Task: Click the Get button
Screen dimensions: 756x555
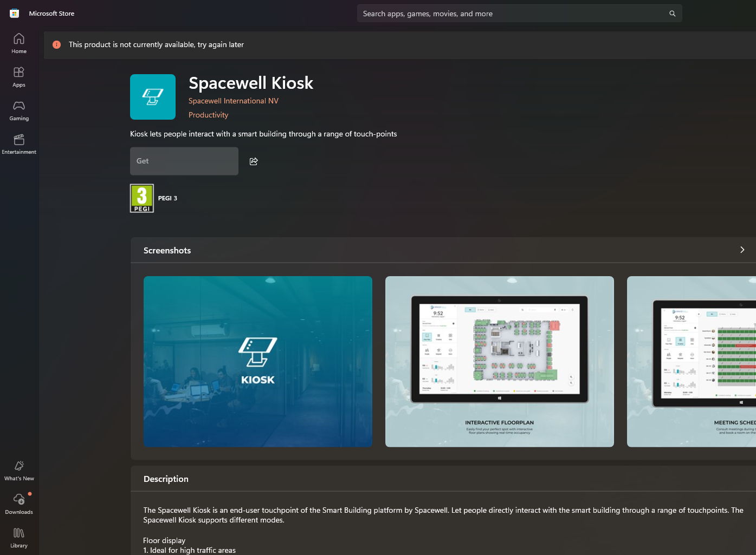Action: pos(184,161)
